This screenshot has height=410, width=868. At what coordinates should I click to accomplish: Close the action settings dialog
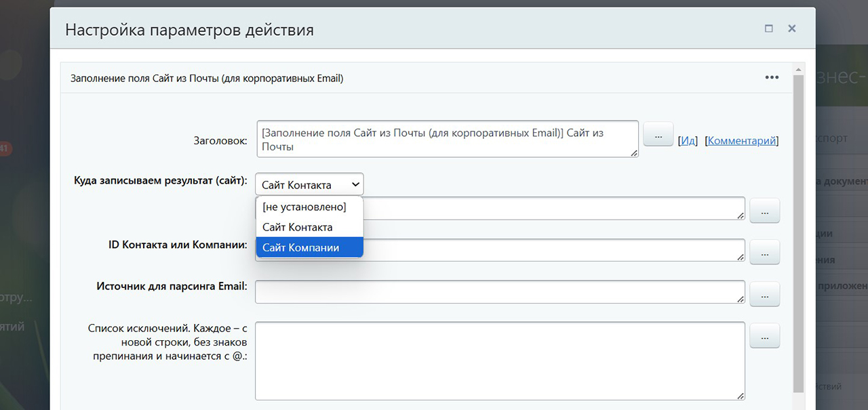791,28
